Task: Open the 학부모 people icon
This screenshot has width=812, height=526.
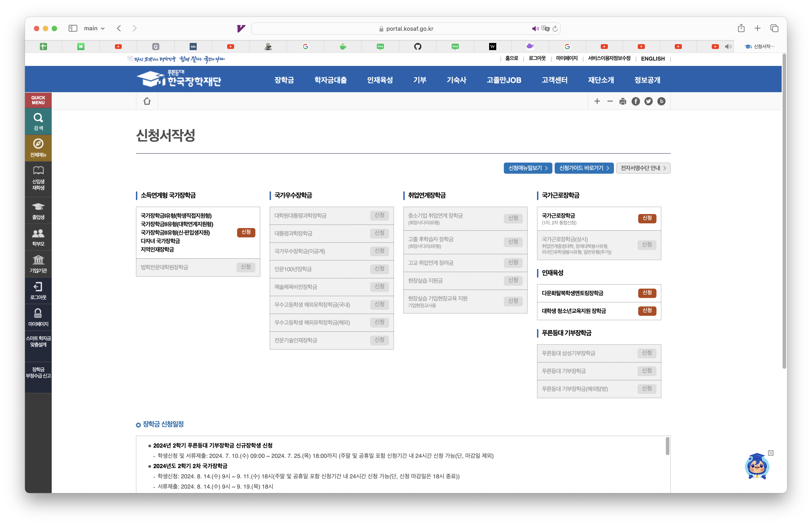Action: (x=38, y=237)
